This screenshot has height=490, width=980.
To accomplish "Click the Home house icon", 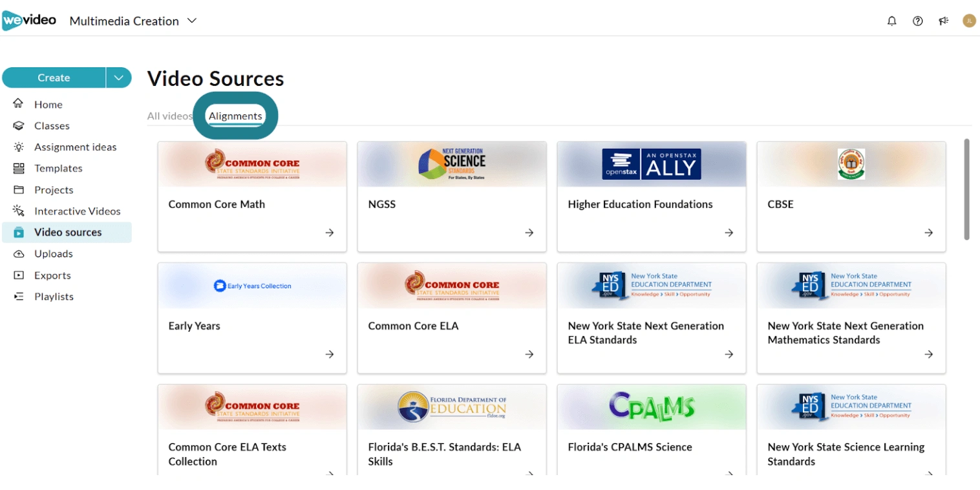I will (19, 103).
